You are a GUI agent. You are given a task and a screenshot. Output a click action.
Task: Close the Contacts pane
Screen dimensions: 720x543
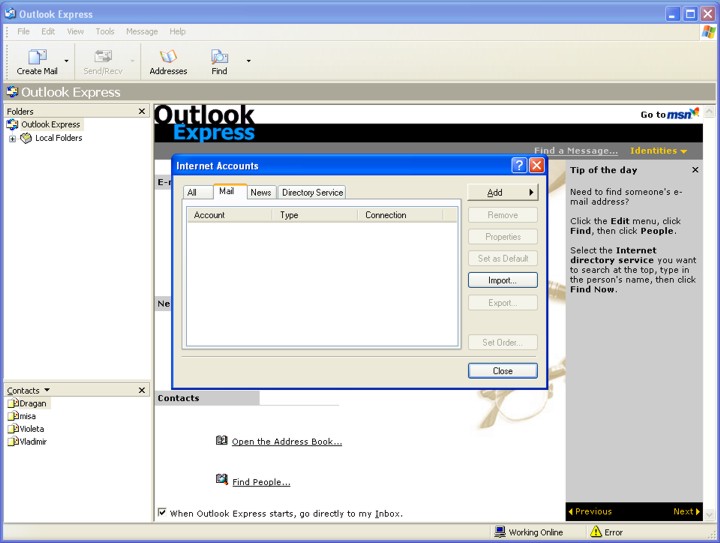click(142, 390)
